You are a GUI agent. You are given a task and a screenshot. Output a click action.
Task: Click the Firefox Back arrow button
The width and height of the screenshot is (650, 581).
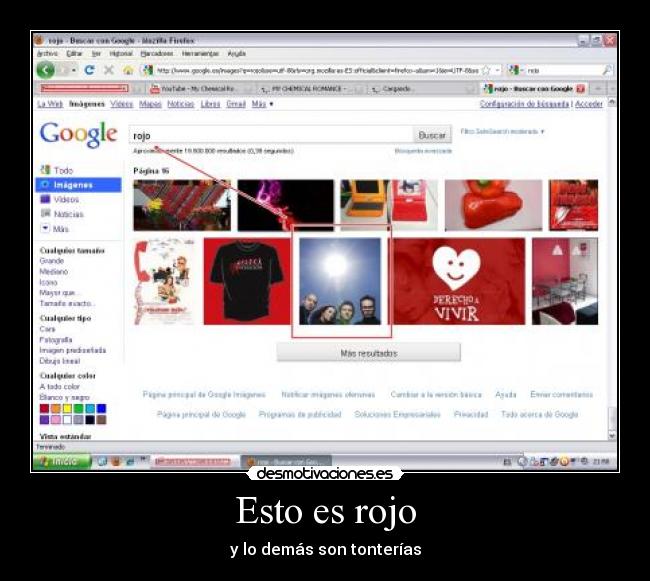[x=46, y=70]
